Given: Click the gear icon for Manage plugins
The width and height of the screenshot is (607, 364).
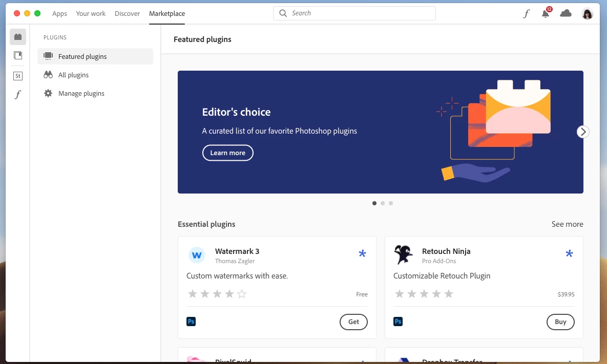Looking at the screenshot, I should coord(48,93).
